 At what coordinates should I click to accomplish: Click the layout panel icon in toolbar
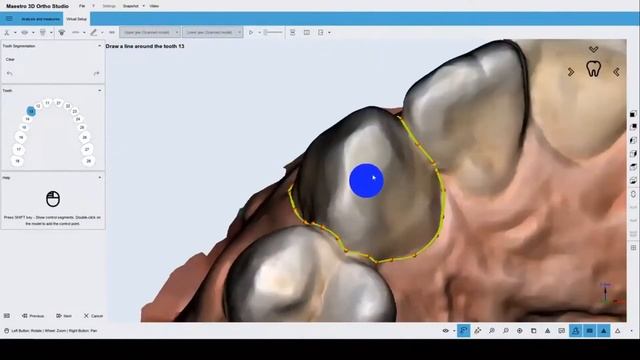(x=307, y=32)
